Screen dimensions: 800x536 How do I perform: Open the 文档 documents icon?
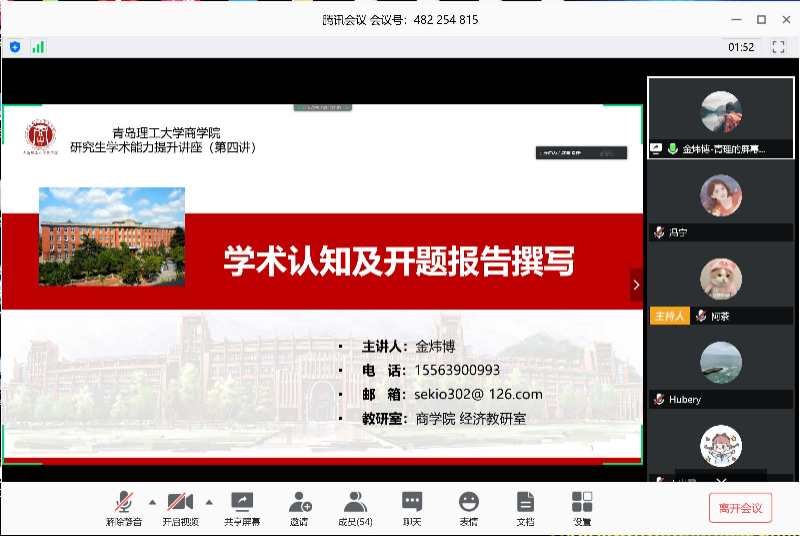pyautogui.click(x=525, y=507)
